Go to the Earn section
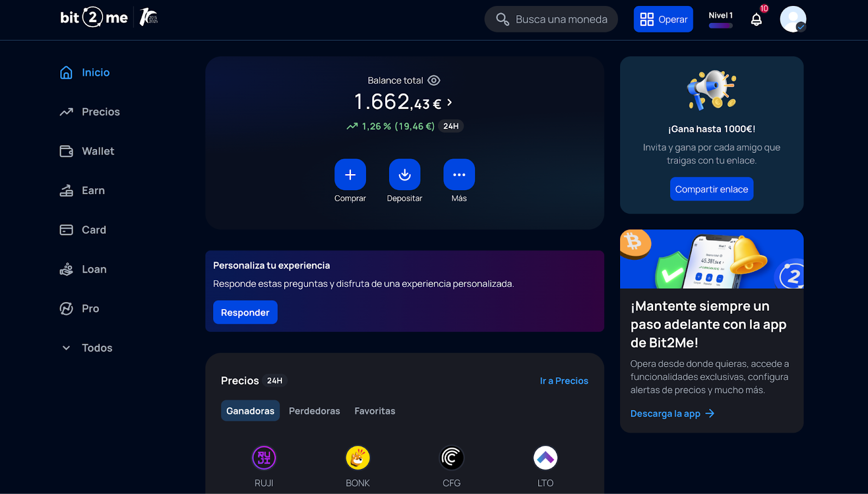The image size is (868, 494). [82, 190]
